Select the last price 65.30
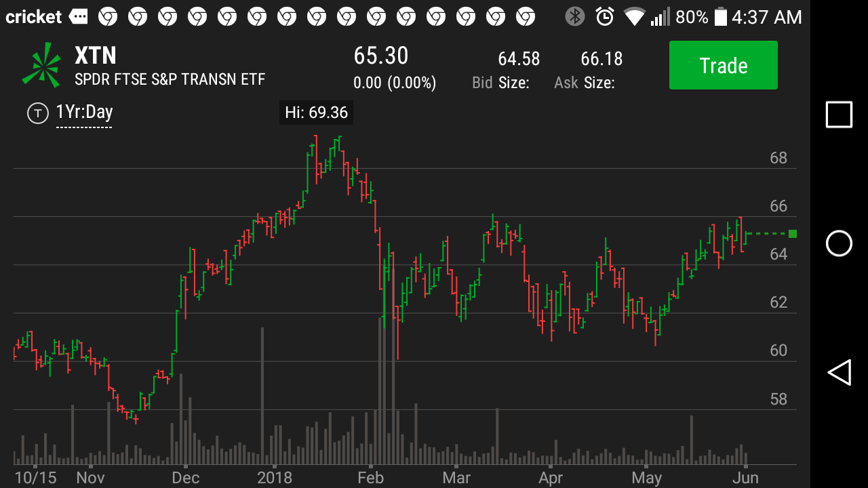This screenshot has height=488, width=868. tap(381, 56)
